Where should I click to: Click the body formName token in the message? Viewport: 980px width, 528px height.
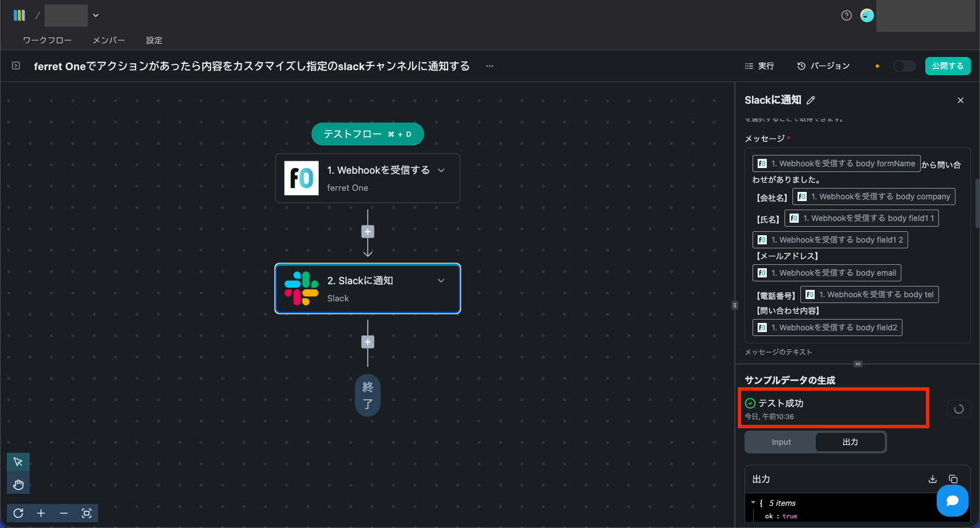(x=836, y=163)
